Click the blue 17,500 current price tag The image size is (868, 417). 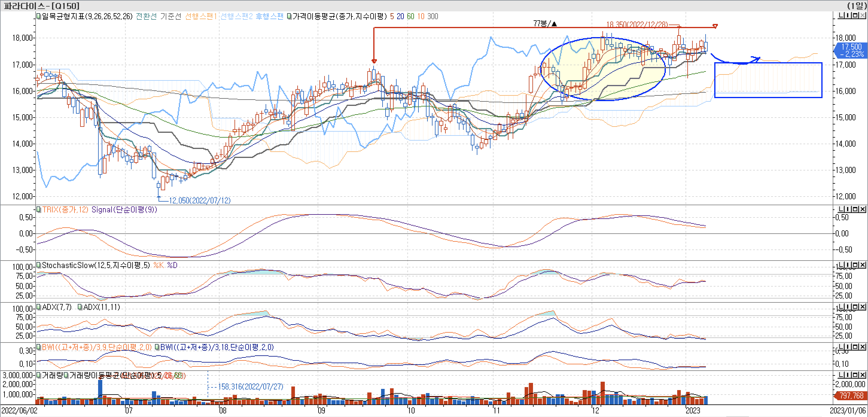(851, 50)
